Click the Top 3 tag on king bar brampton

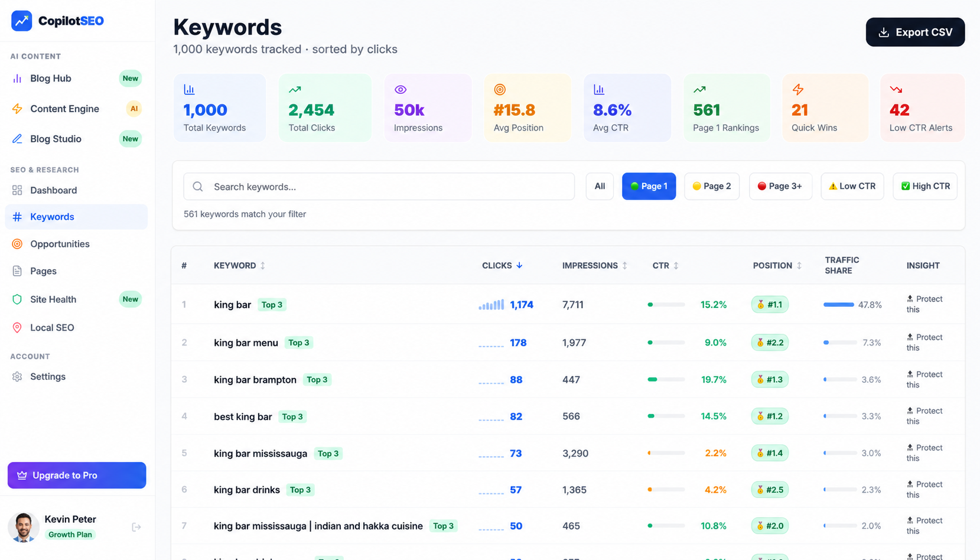pyautogui.click(x=317, y=380)
